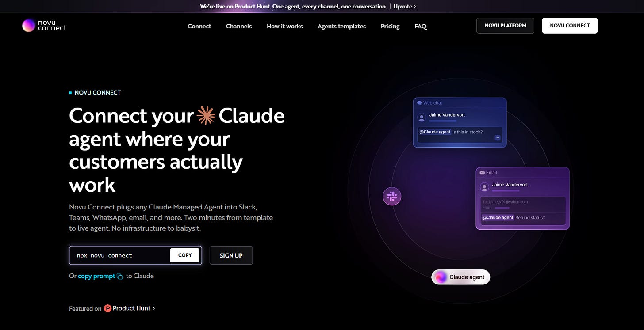This screenshot has width=644, height=330.
Task: Click the Product Hunt logo icon
Action: (107, 308)
